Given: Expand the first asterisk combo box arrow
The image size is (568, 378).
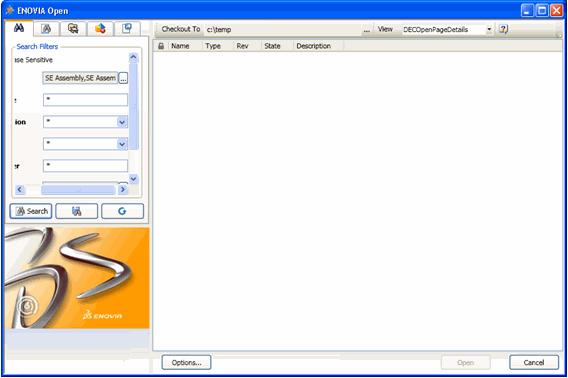Looking at the screenshot, I should [x=122, y=122].
